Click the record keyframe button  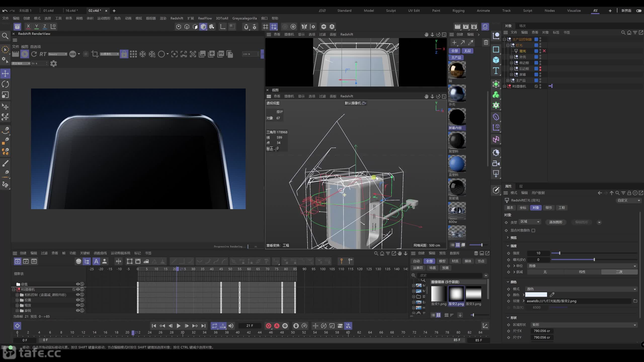(268, 326)
